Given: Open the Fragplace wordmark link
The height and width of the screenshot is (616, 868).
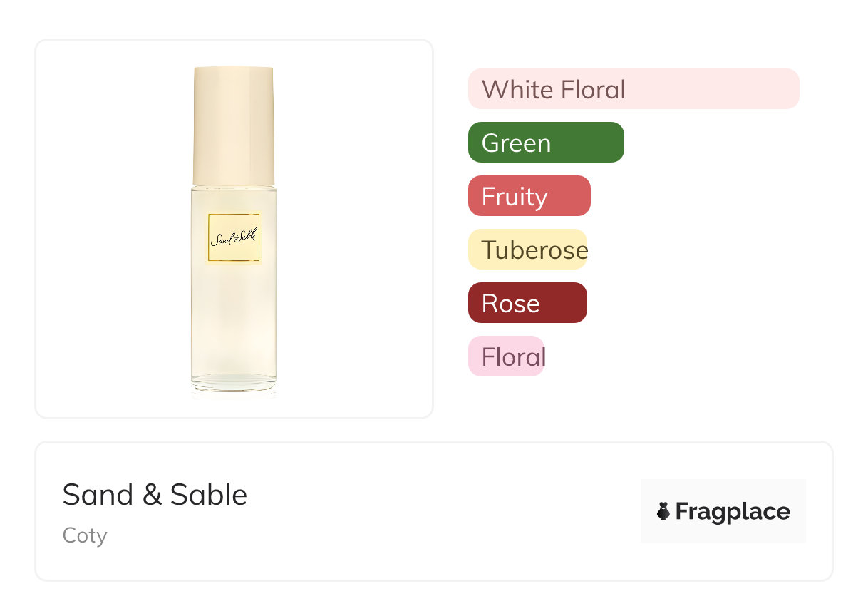Looking at the screenshot, I should (x=733, y=512).
